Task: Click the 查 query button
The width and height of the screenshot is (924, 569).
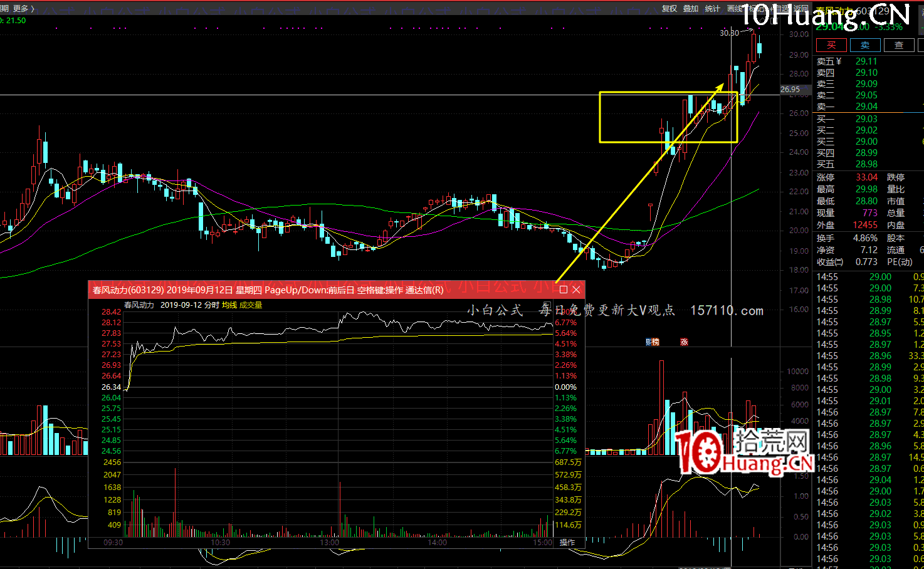Action: point(899,45)
